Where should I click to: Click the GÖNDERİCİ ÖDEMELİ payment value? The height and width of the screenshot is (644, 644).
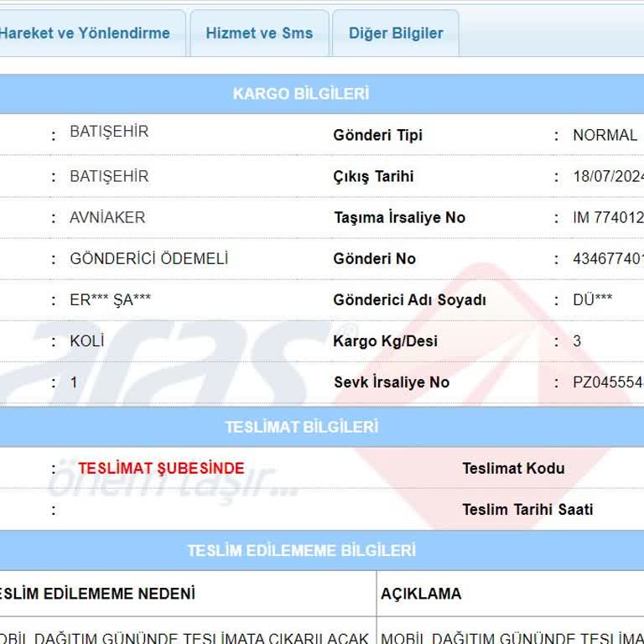point(148,259)
